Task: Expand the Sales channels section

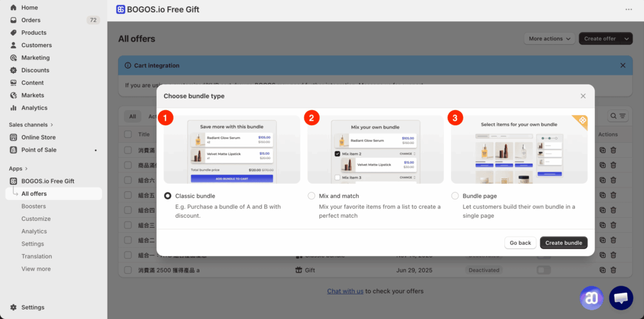Action: [x=31, y=125]
